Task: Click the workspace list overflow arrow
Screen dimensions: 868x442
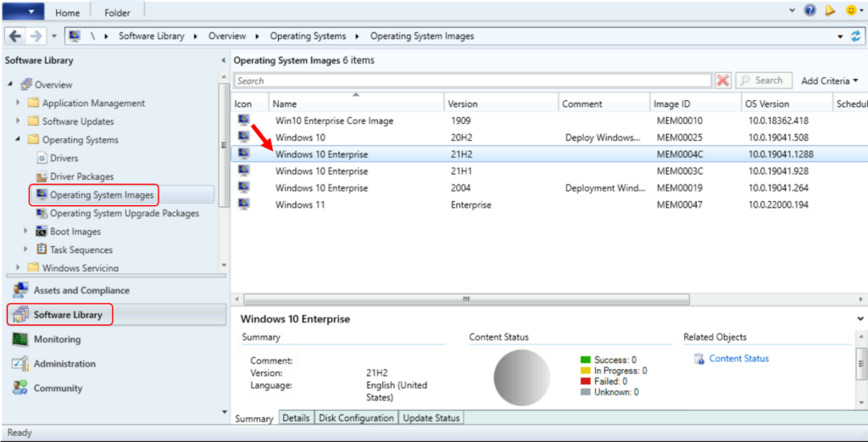Action: [224, 412]
